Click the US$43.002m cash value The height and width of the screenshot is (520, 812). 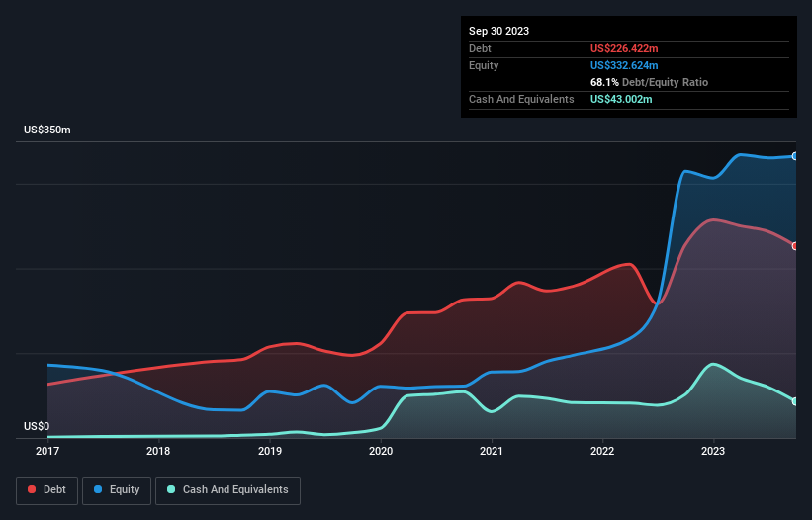(x=621, y=99)
